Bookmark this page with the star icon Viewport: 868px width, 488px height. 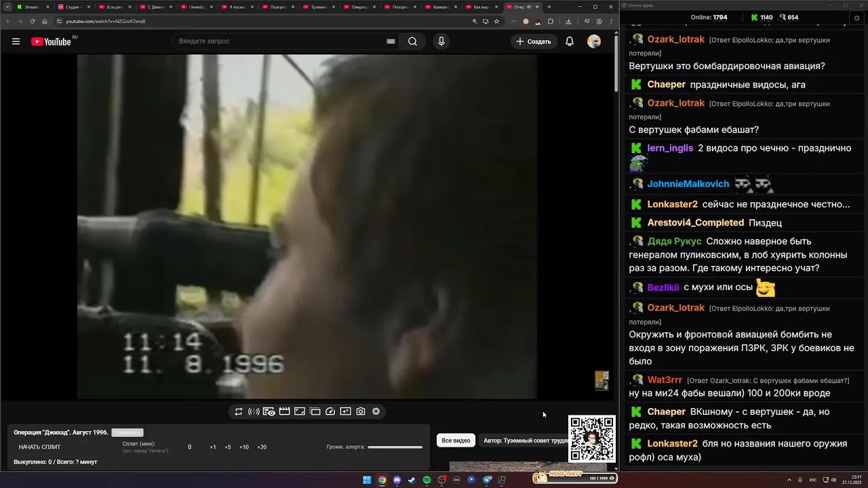pos(497,21)
